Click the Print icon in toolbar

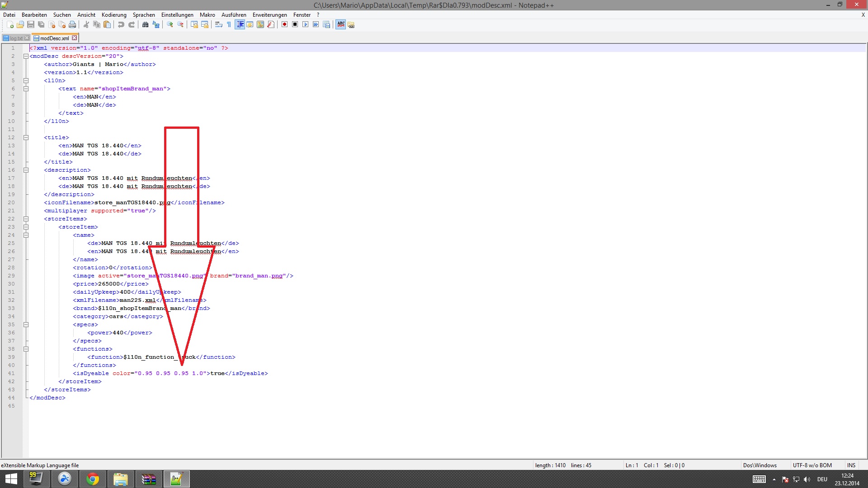[72, 24]
